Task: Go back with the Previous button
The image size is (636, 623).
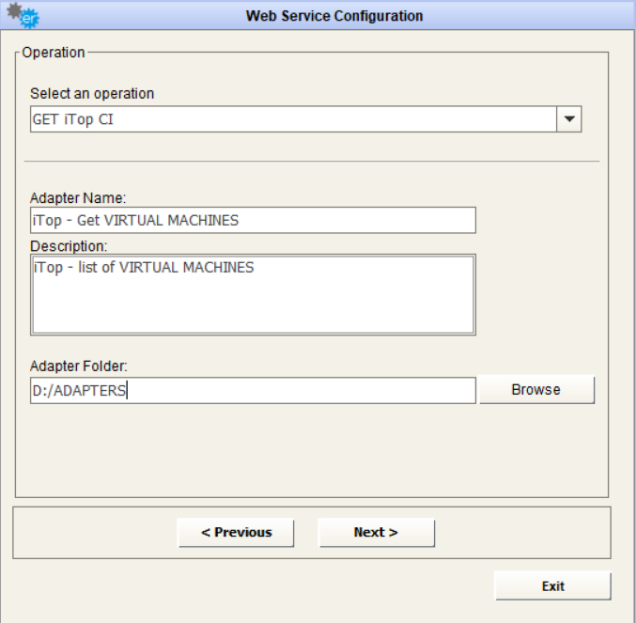Action: 236,532
